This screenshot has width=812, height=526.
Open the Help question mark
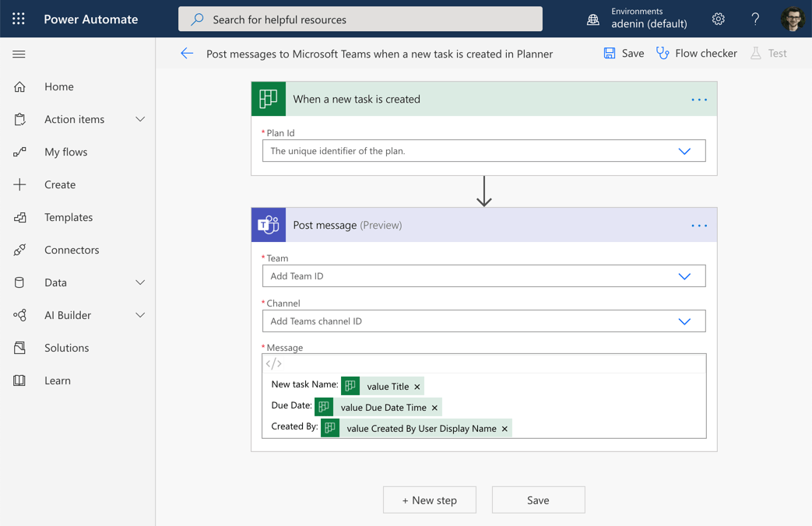[x=755, y=19]
